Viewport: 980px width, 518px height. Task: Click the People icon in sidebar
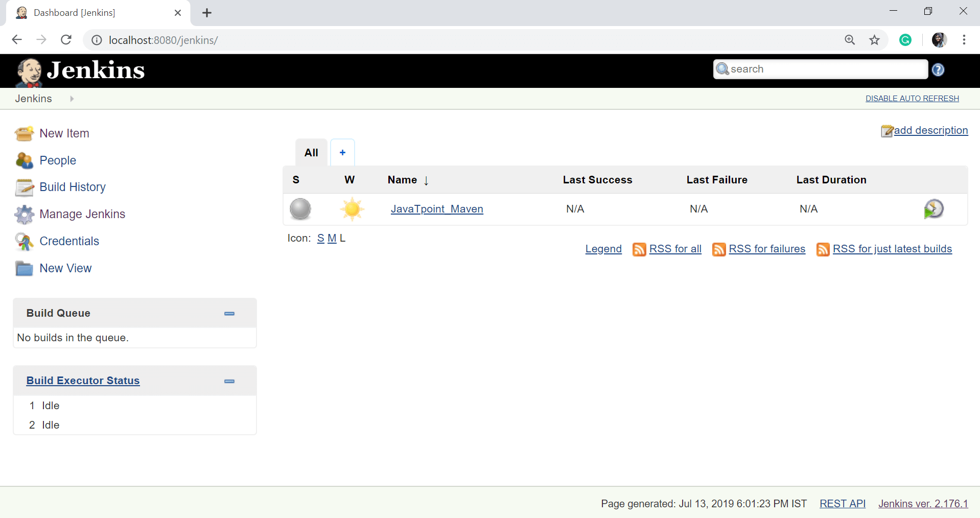click(24, 160)
